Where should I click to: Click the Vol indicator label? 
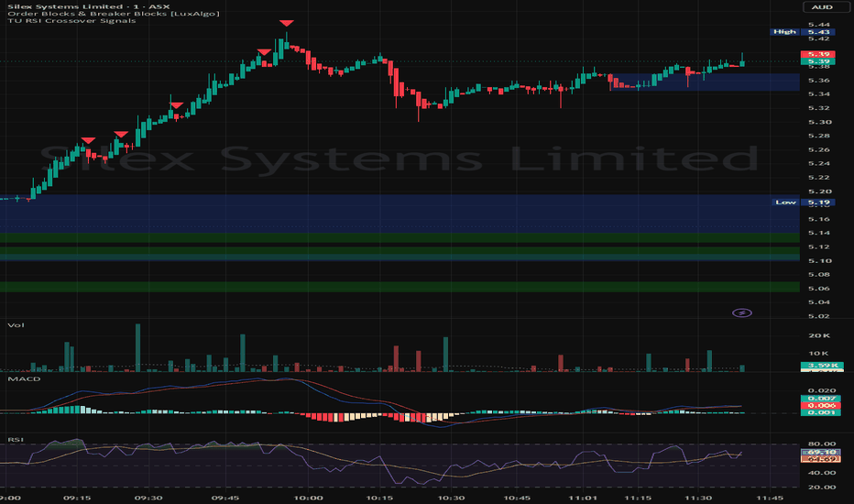tap(16, 325)
